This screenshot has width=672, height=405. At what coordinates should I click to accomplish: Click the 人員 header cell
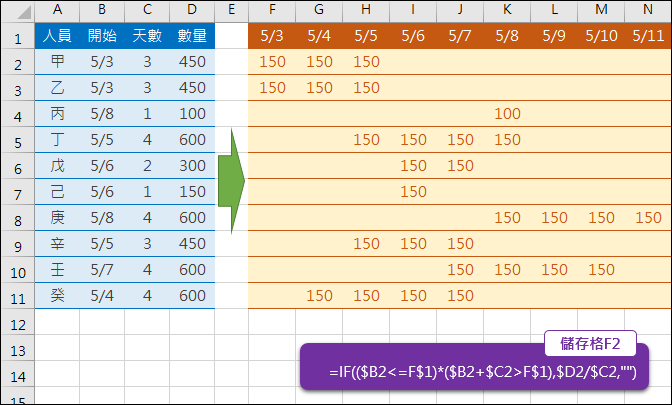coord(57,36)
